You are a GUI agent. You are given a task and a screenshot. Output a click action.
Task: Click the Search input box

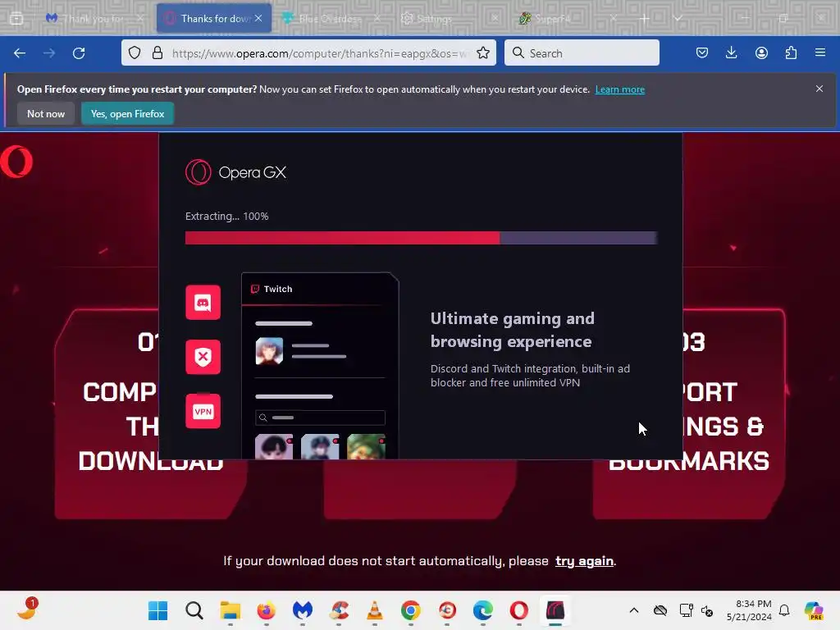point(582,53)
